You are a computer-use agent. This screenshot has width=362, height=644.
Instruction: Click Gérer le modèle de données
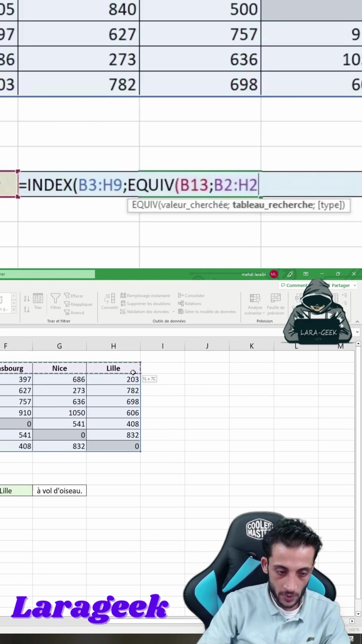tap(207, 312)
